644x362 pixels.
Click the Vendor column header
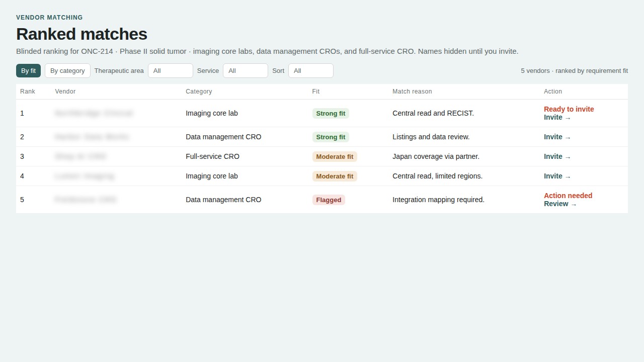65,92
